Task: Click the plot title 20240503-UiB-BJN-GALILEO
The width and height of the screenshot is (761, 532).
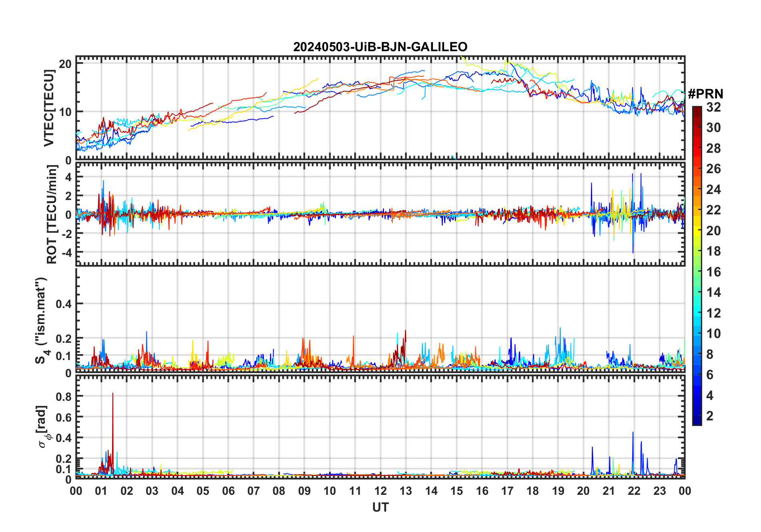Action: tap(380, 47)
